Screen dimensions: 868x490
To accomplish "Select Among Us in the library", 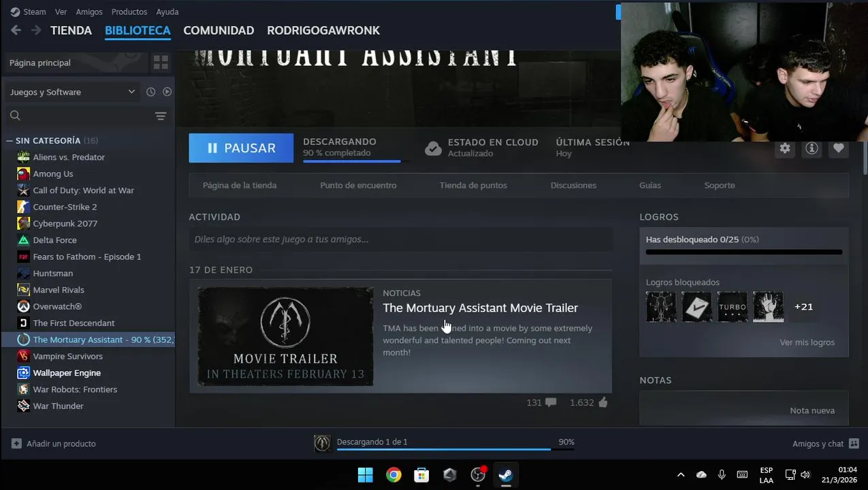I will click(x=53, y=174).
